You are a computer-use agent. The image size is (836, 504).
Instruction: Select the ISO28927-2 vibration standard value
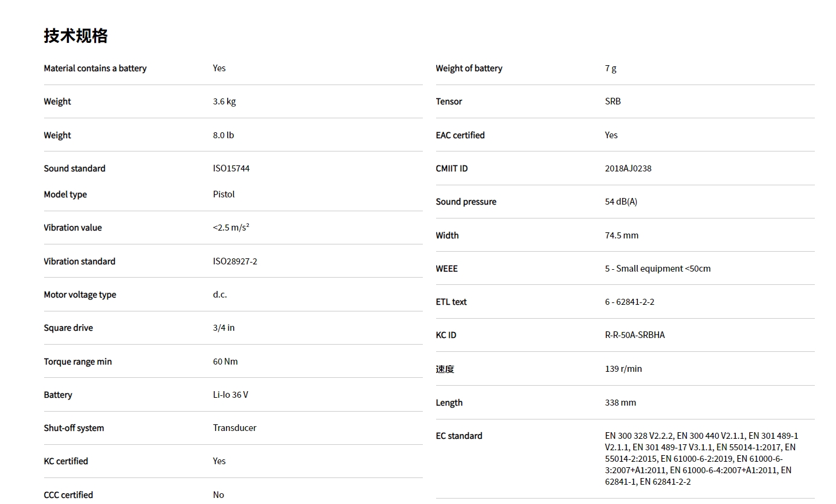click(x=234, y=261)
